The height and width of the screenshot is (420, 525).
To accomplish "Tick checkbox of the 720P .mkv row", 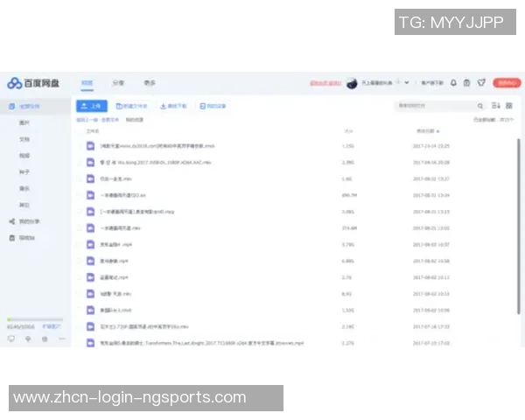I will click(x=80, y=326).
